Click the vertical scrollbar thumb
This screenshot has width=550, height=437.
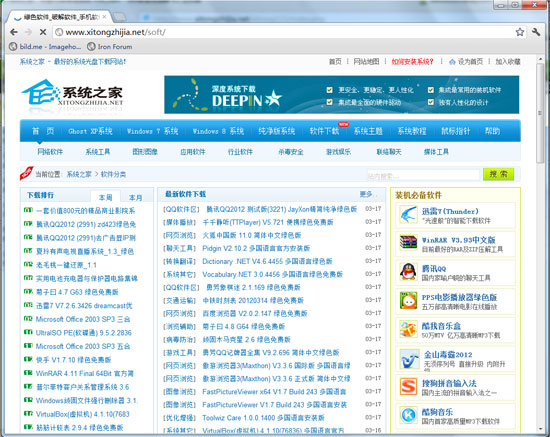(x=541, y=113)
